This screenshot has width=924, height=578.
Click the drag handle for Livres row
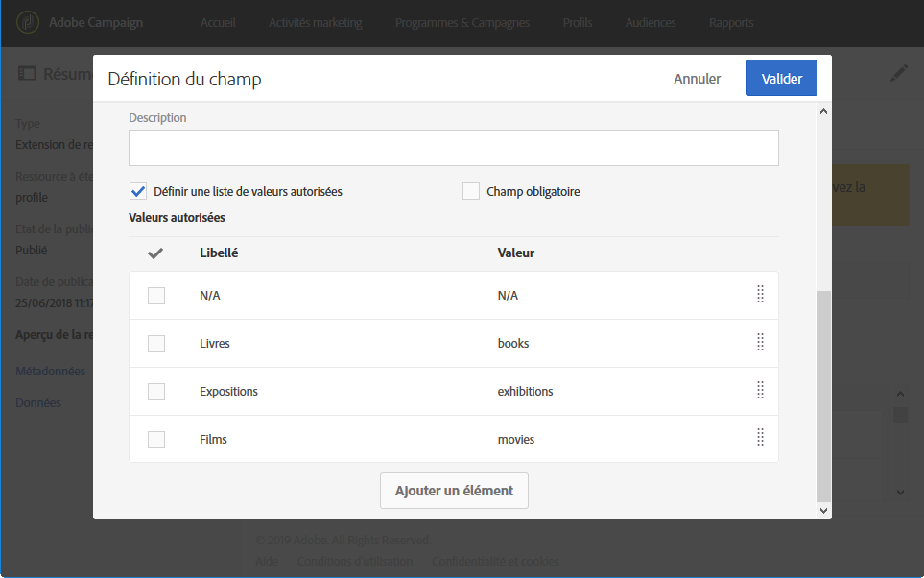(x=760, y=343)
